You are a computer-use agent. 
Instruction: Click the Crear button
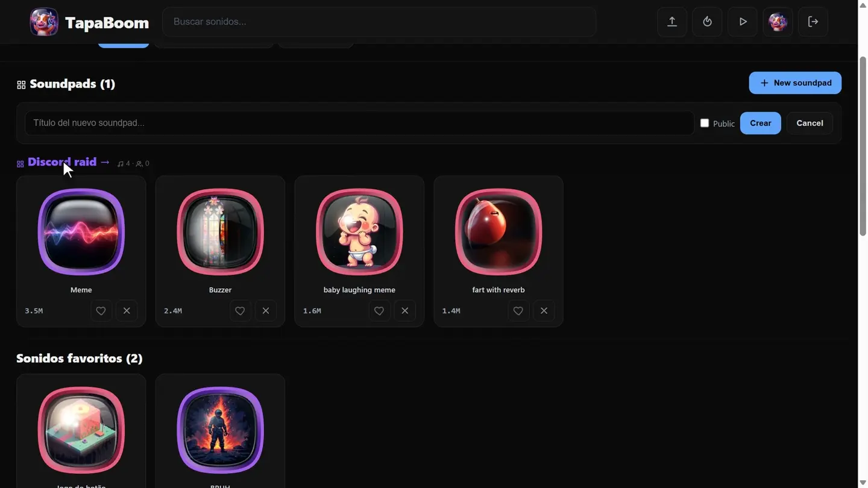tap(761, 123)
